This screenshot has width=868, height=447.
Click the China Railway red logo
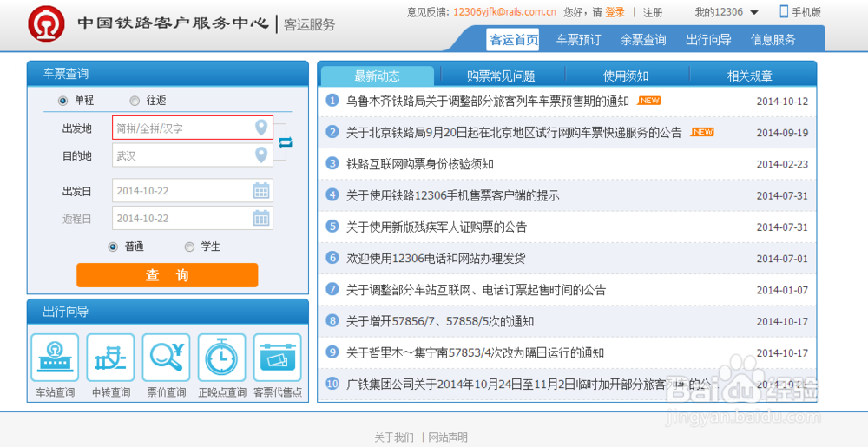click(47, 23)
